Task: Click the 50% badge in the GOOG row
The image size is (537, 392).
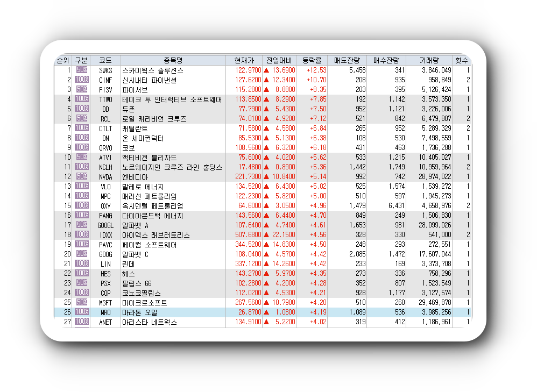Action: pos(82,254)
